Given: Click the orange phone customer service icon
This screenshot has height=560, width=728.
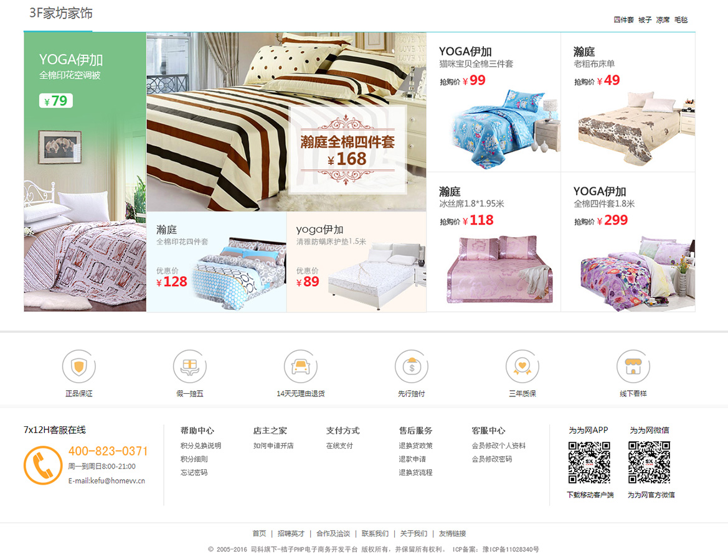Looking at the screenshot, I should (43, 465).
